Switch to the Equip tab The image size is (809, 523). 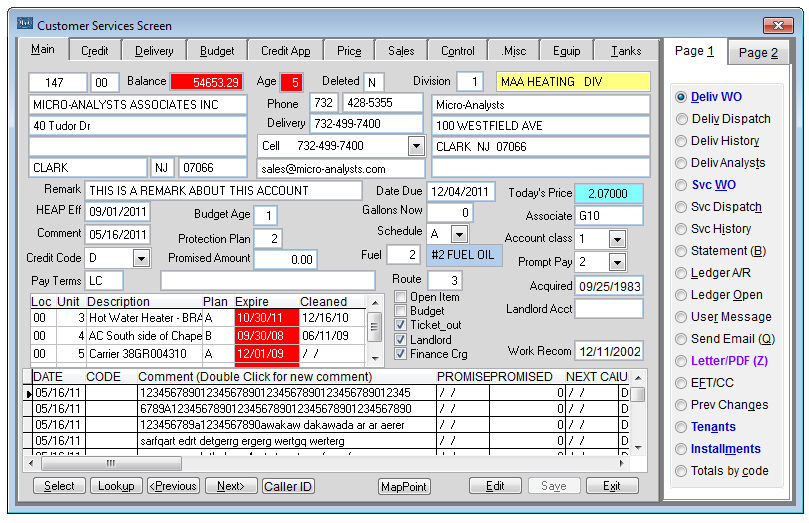(567, 51)
